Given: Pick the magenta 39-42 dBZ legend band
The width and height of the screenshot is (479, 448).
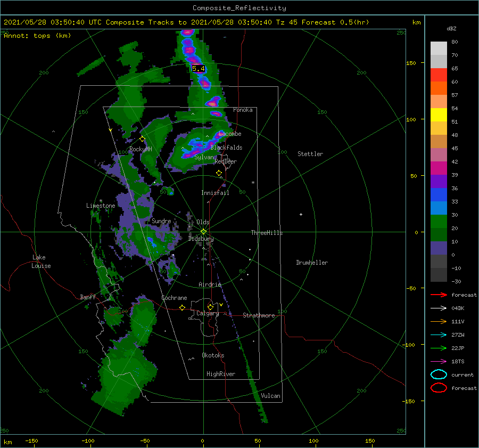Looking at the screenshot, I should point(439,168).
